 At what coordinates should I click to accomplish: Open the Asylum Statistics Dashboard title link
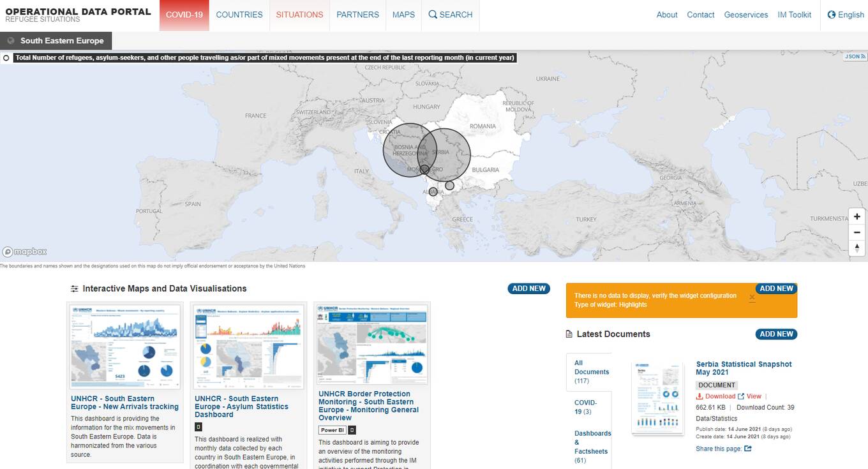242,406
